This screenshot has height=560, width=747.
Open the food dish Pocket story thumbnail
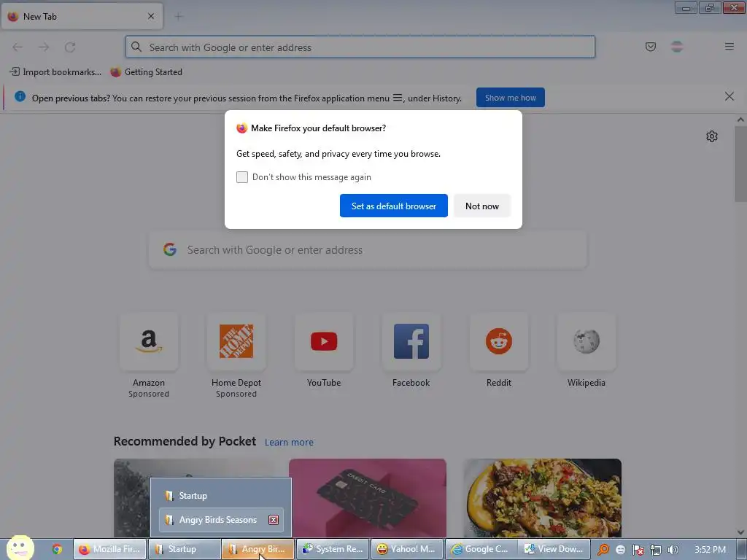coord(542,497)
